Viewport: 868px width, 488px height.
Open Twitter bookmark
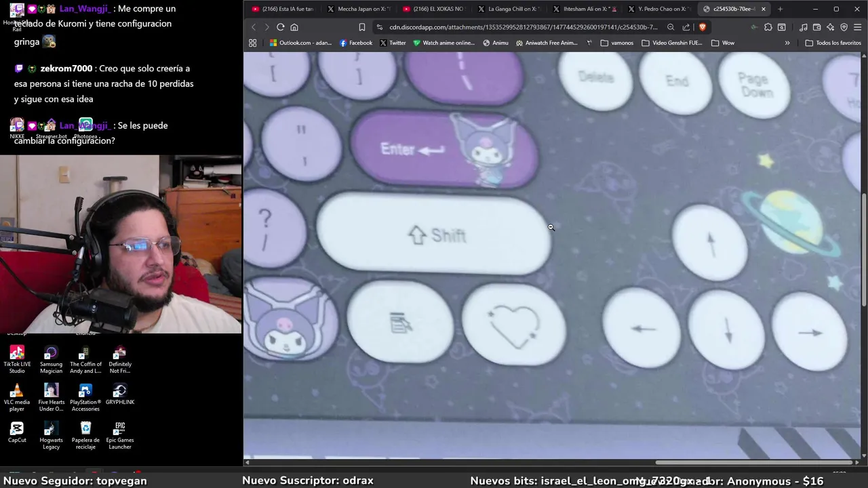[x=393, y=43]
